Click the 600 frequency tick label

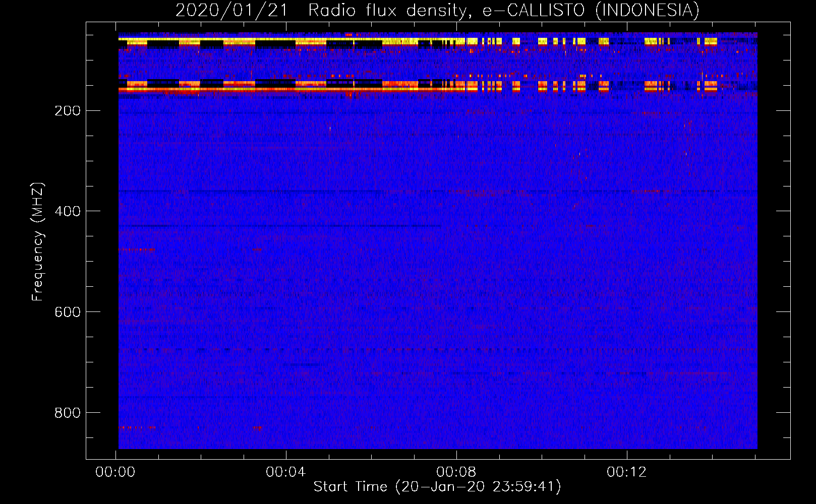point(68,312)
